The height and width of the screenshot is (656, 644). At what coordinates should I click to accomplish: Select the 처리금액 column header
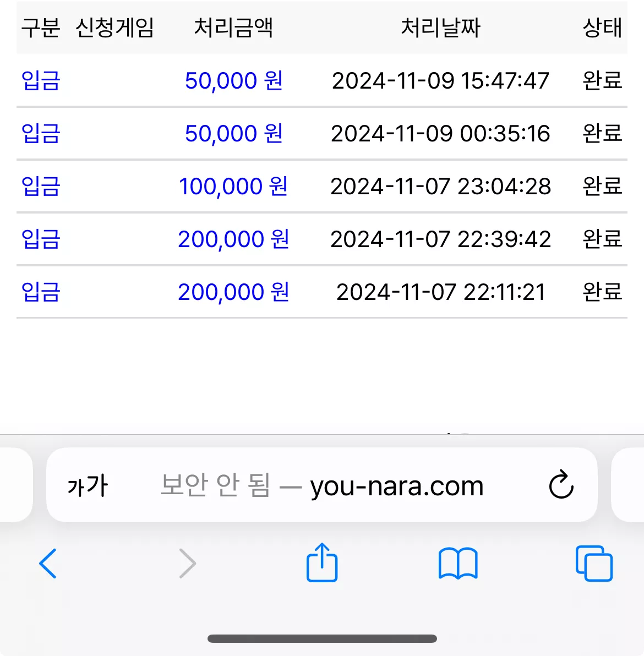point(233,28)
